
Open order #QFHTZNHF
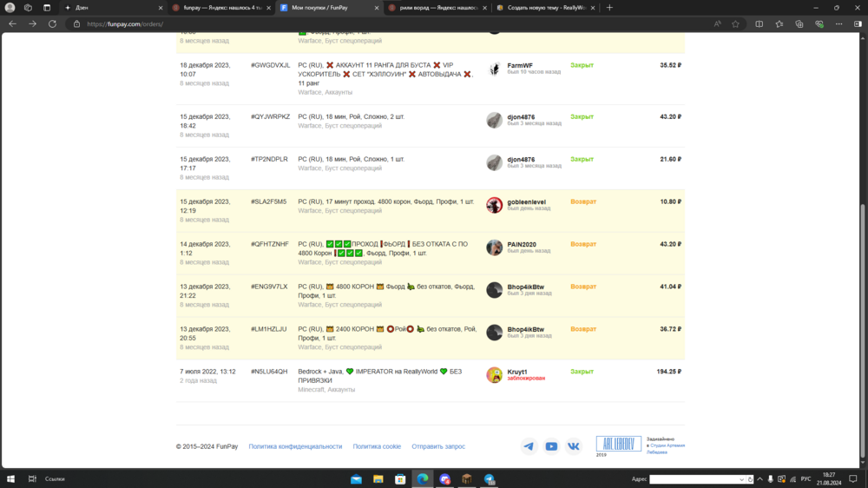coord(270,244)
